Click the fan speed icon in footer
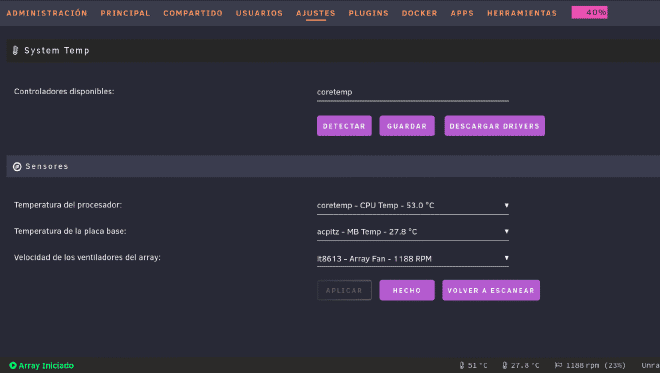Viewport: 660px width, 373px height. [558, 365]
